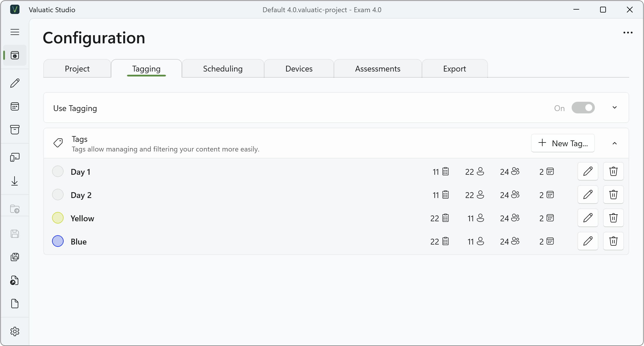
Task: Open the devices sidebar icon
Action: tap(15, 157)
